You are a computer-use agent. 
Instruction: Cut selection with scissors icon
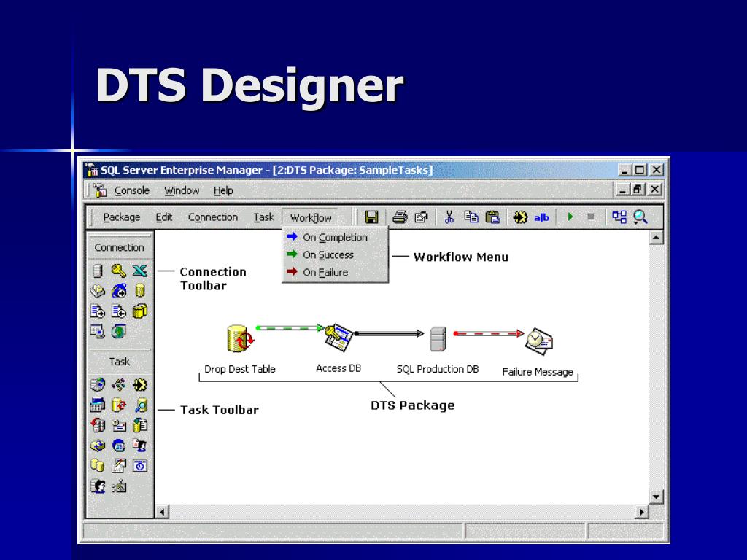[449, 217]
